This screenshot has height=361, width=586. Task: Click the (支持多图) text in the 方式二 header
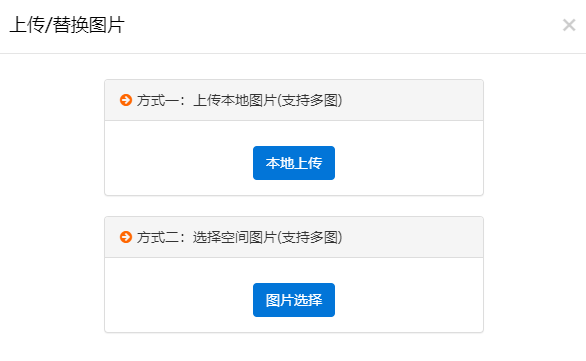click(x=309, y=237)
